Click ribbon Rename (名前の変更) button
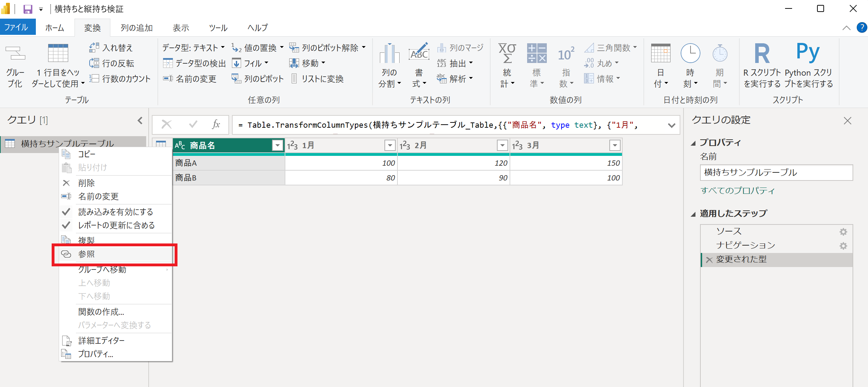Viewport: 868px width, 387px height. (x=190, y=79)
